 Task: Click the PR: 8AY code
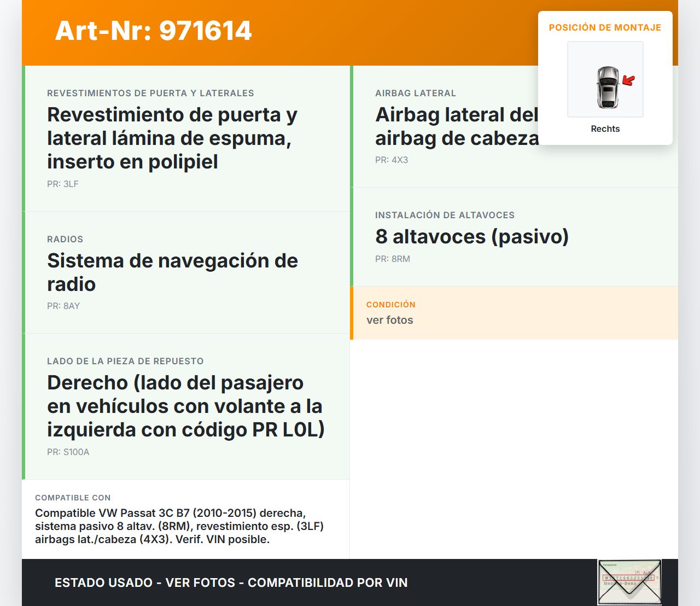coord(63,306)
